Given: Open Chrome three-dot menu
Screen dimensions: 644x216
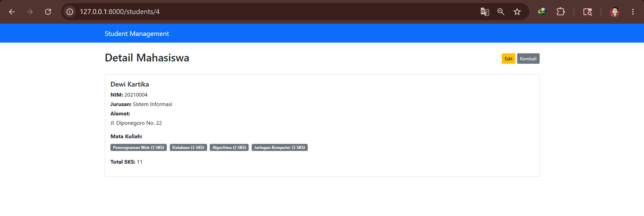Looking at the screenshot, I should 633,12.
